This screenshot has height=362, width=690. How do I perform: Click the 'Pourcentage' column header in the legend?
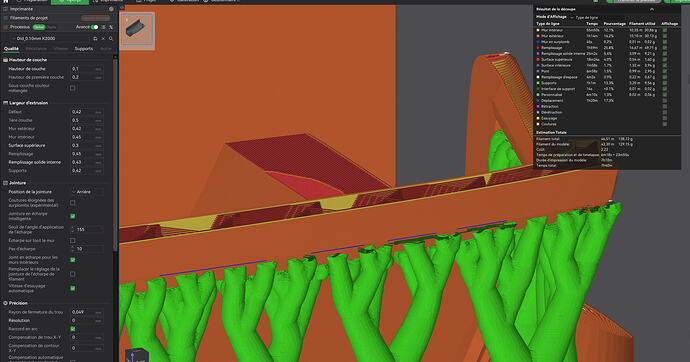coord(614,24)
